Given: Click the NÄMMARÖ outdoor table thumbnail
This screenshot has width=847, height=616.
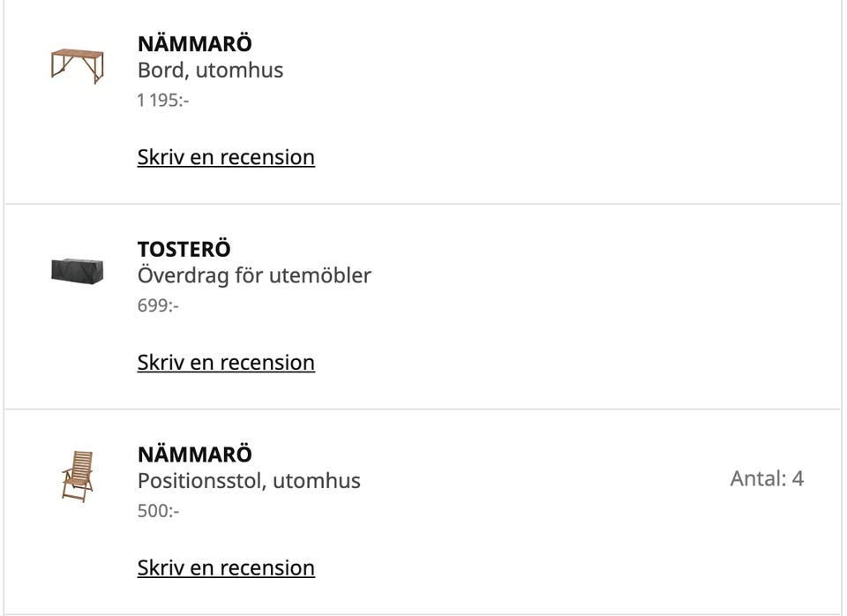Looking at the screenshot, I should point(77,64).
